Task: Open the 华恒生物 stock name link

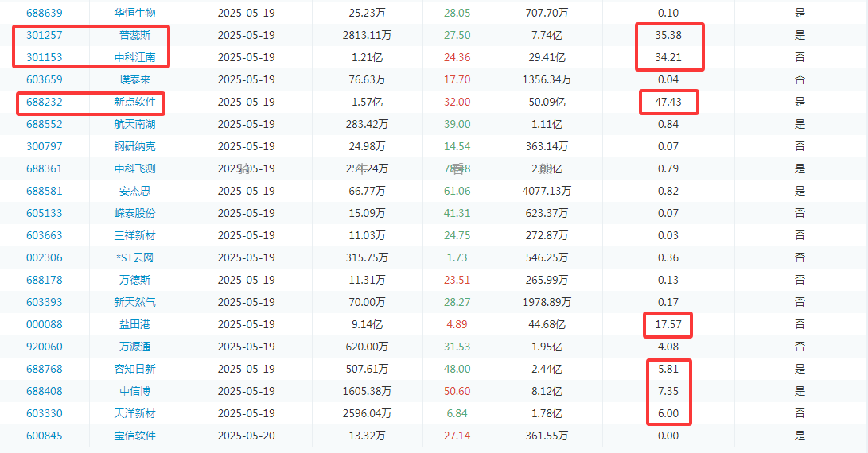Action: (x=134, y=13)
